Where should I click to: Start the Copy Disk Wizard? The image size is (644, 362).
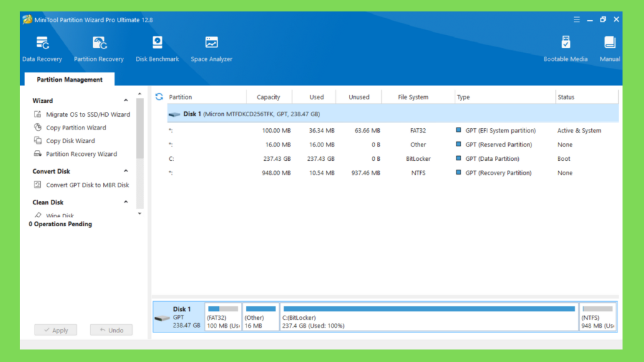pos(70,141)
